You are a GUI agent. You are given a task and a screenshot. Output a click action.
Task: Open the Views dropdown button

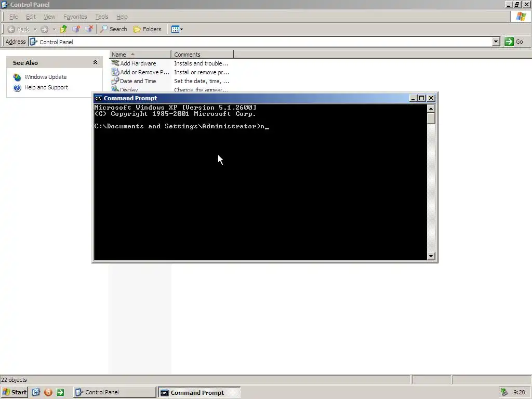pos(177,29)
